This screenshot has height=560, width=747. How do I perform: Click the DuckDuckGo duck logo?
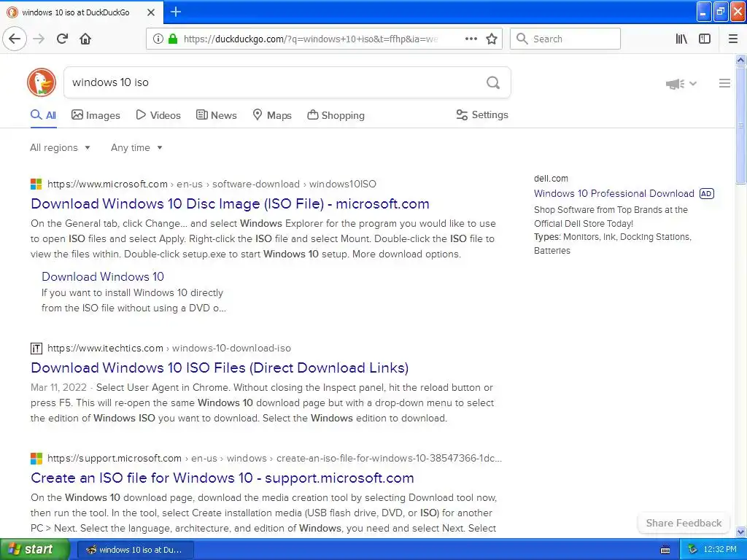[42, 82]
